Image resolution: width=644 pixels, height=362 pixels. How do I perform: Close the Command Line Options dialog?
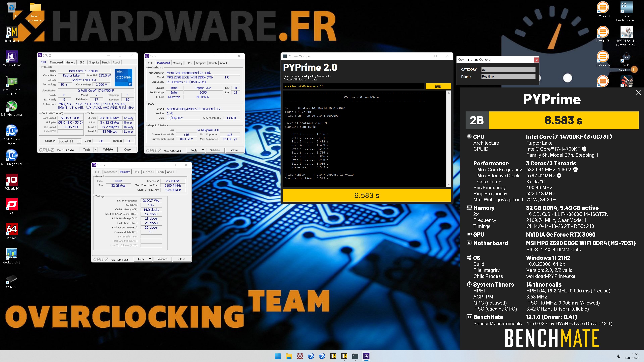click(x=536, y=60)
